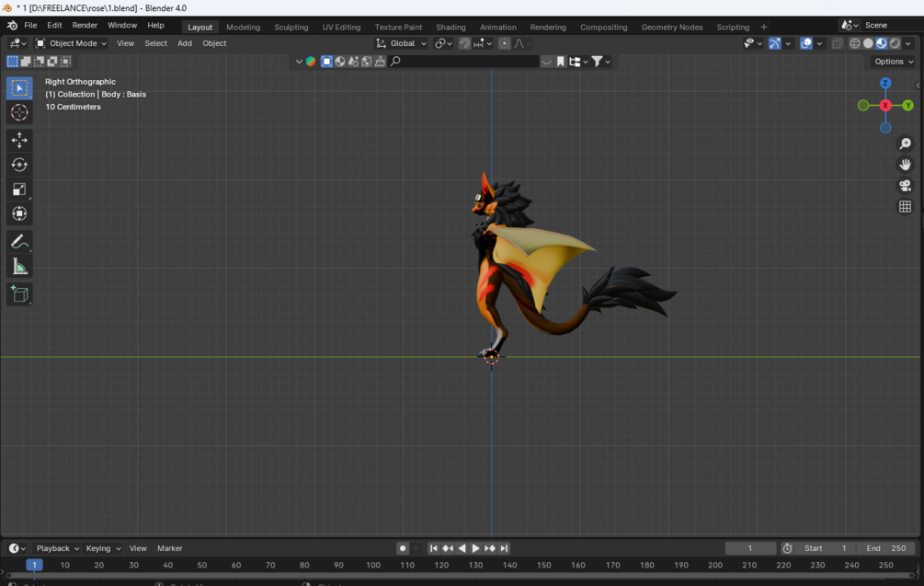The height and width of the screenshot is (586, 924).
Task: Select the Select Box tool
Action: (19, 87)
